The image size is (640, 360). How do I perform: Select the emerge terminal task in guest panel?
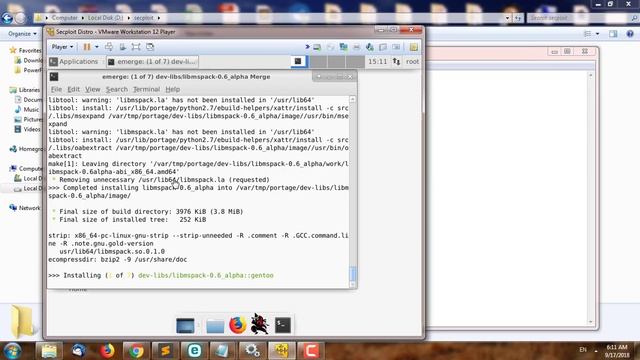pos(152,62)
